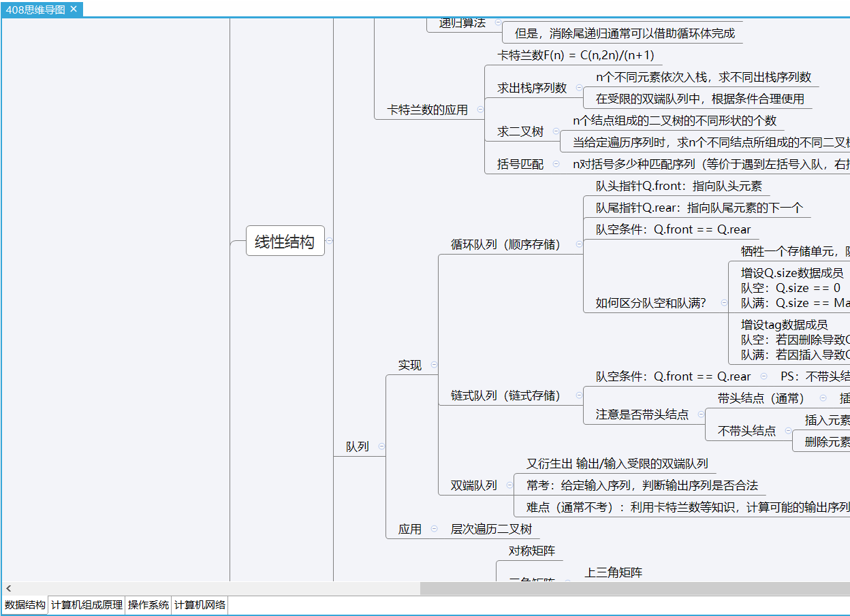Select the 循环队列（顺序存储） node
The height and width of the screenshot is (616, 850).
click(x=505, y=244)
